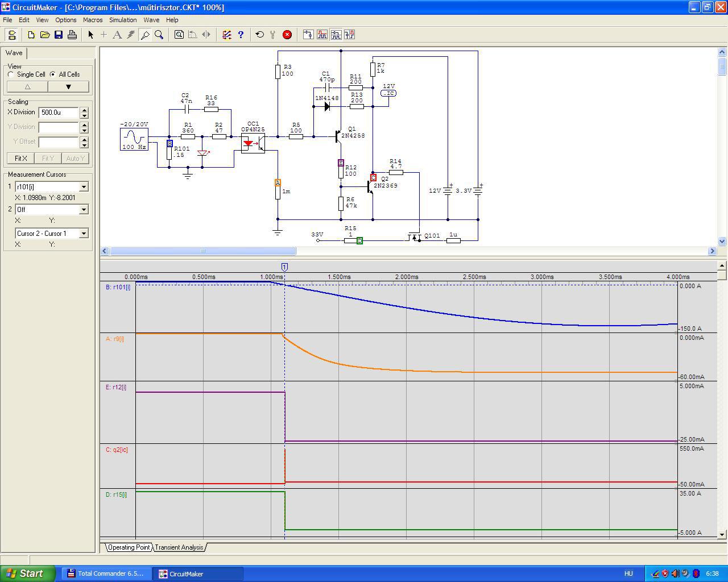This screenshot has height=582, width=728.
Task: Select the text tool letter A icon
Action: pyautogui.click(x=117, y=35)
